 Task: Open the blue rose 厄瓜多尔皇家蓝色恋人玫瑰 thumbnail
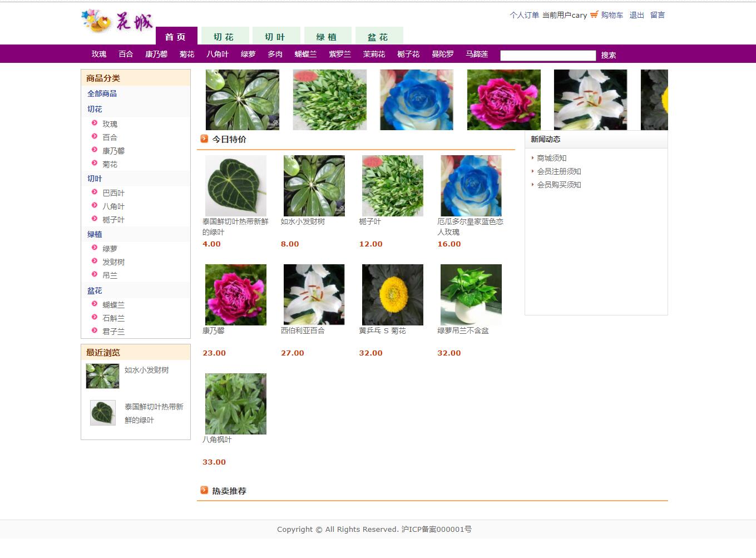(x=470, y=185)
